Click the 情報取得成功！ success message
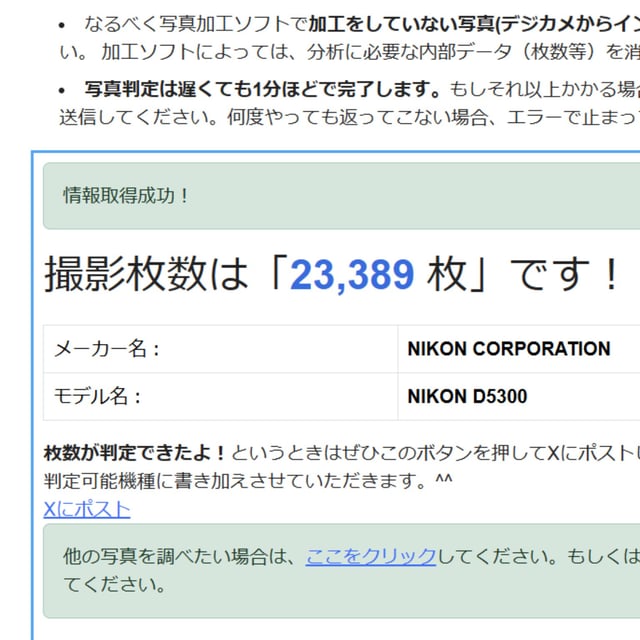 tap(126, 195)
